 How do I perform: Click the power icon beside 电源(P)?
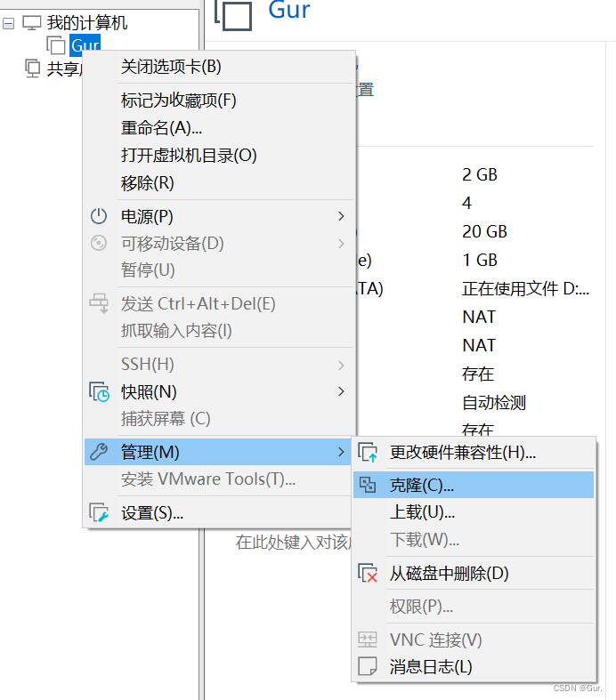click(99, 216)
